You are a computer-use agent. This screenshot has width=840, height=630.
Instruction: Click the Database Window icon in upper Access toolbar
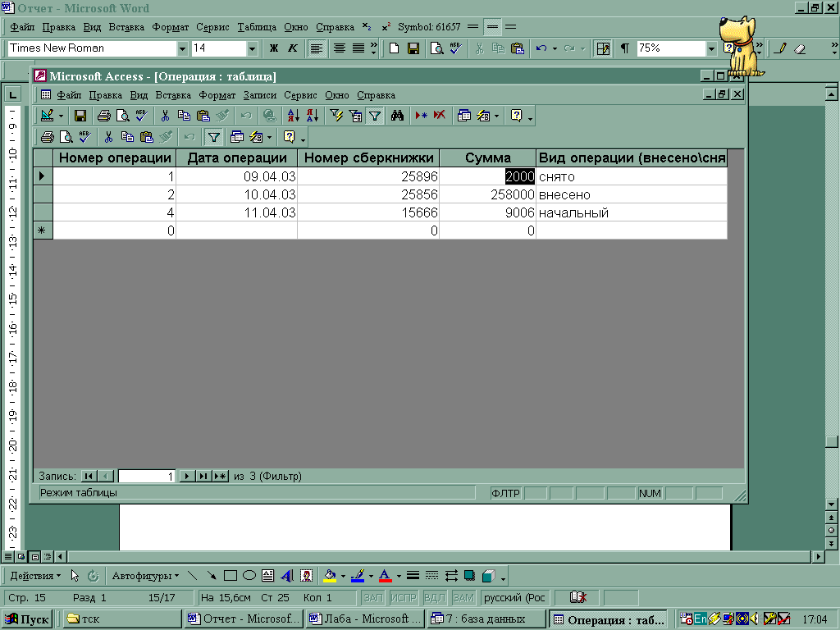[x=464, y=116]
